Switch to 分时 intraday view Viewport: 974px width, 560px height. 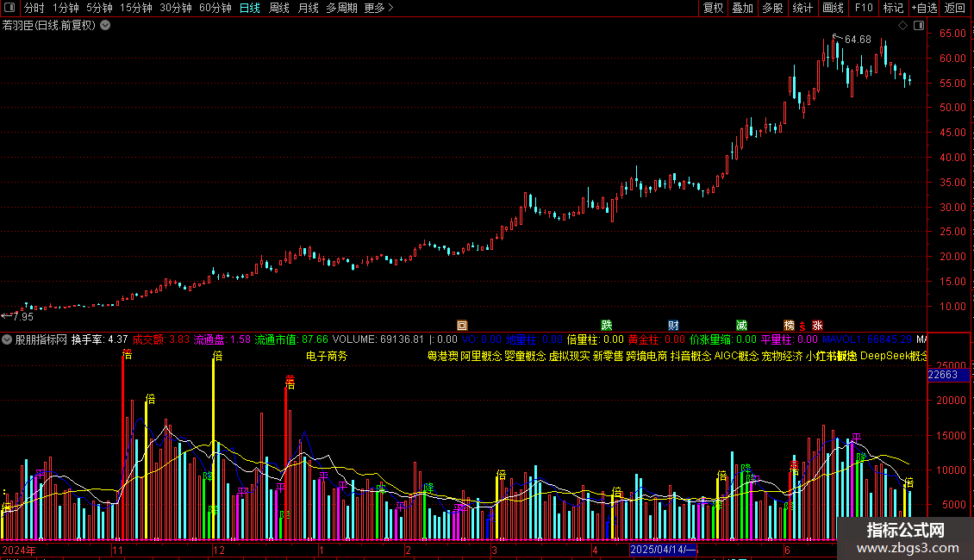pos(34,8)
